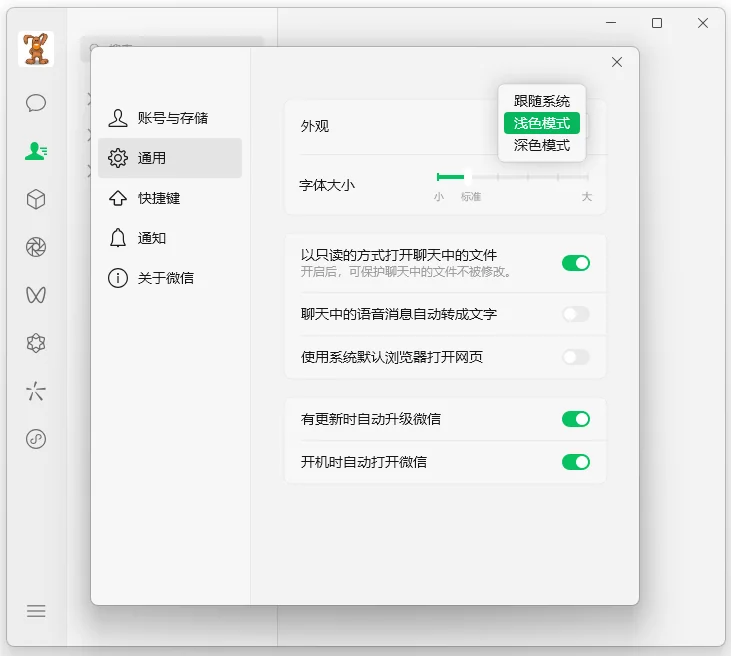Disable 有更新时自动升级微信 toggle
Image resolution: width=731 pixels, height=656 pixels.
[576, 419]
